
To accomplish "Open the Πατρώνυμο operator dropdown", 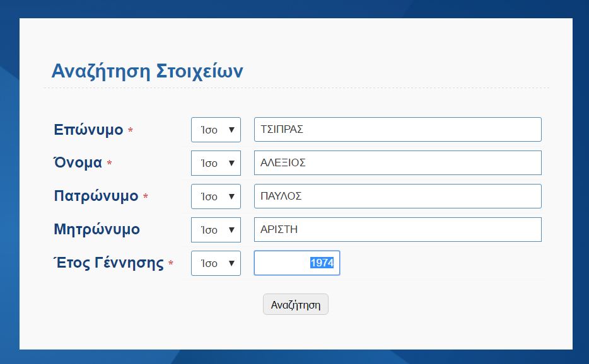I will pyautogui.click(x=216, y=196).
